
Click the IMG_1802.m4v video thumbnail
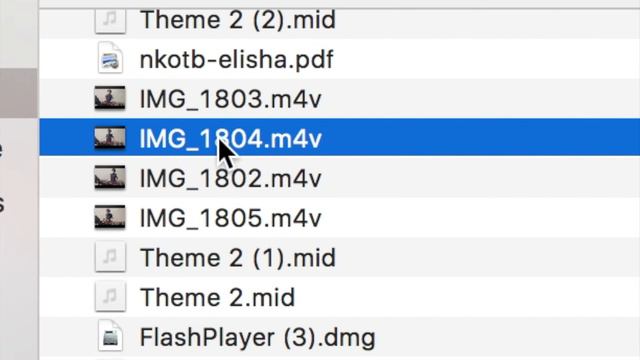(x=110, y=177)
